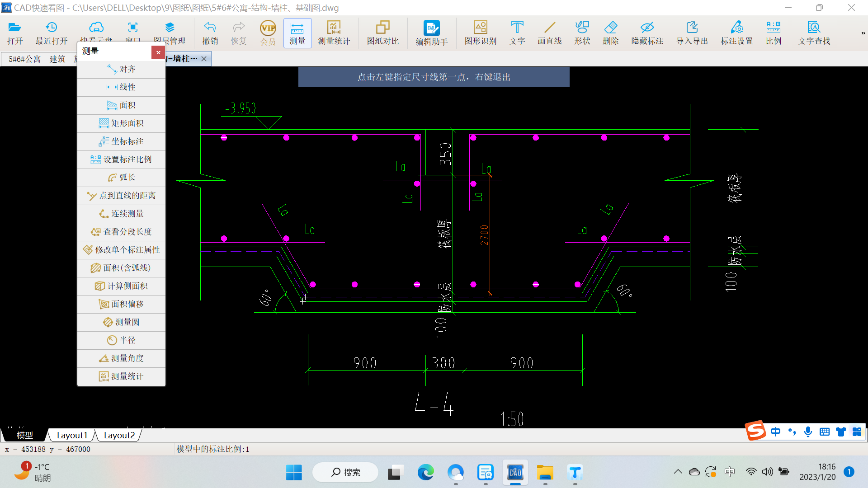Select 测量圆 circle measurement
The image size is (868, 488).
click(122, 322)
